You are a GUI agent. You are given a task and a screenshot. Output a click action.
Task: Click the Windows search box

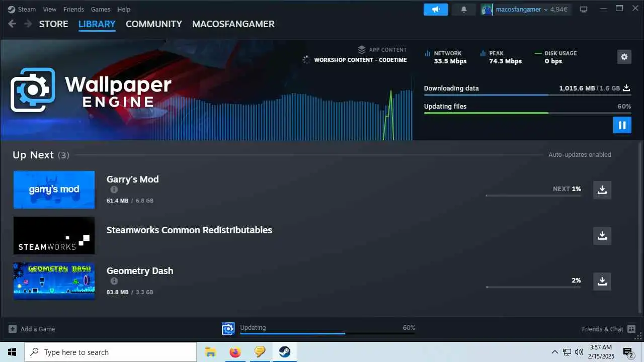111,352
